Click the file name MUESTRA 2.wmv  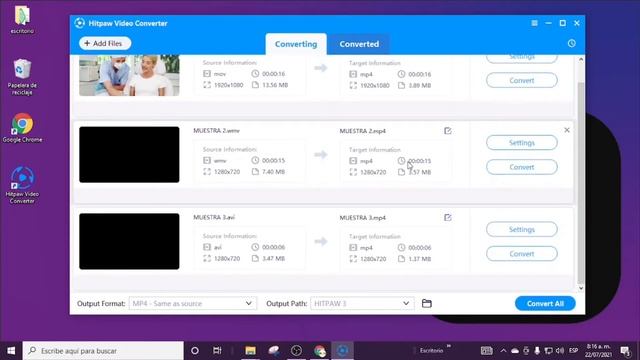pyautogui.click(x=216, y=131)
